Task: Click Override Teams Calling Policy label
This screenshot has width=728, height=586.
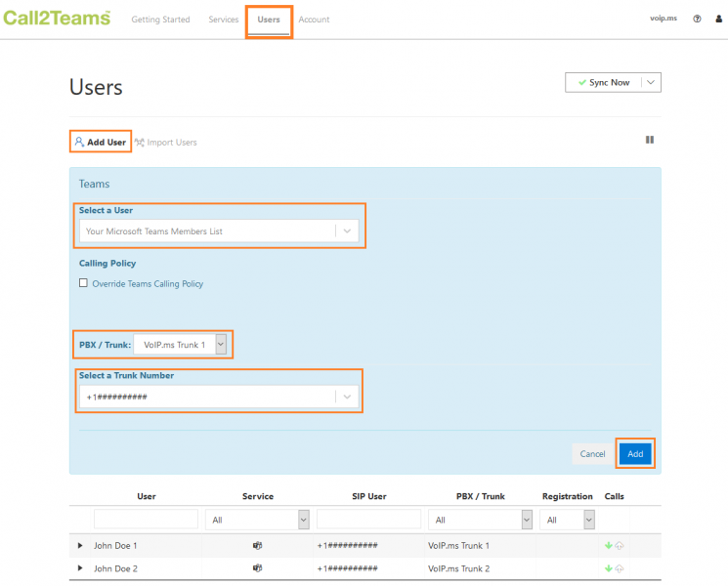Action: coord(148,283)
